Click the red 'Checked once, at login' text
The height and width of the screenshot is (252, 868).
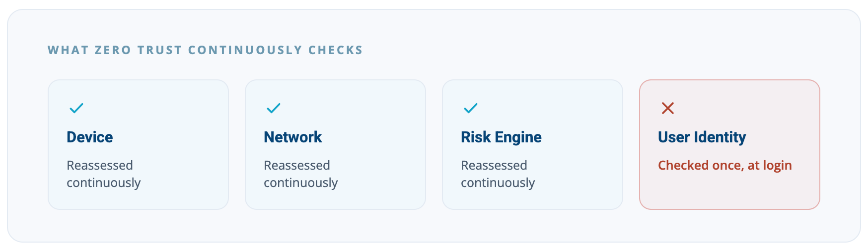pos(725,165)
